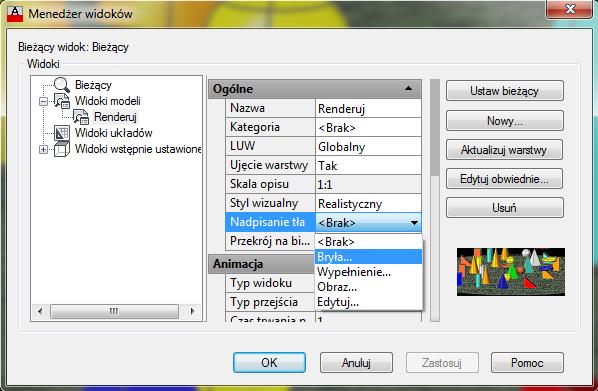Choose <Brak> from the dropdown list
Viewport: 598px width, 391px height.
pos(368,242)
